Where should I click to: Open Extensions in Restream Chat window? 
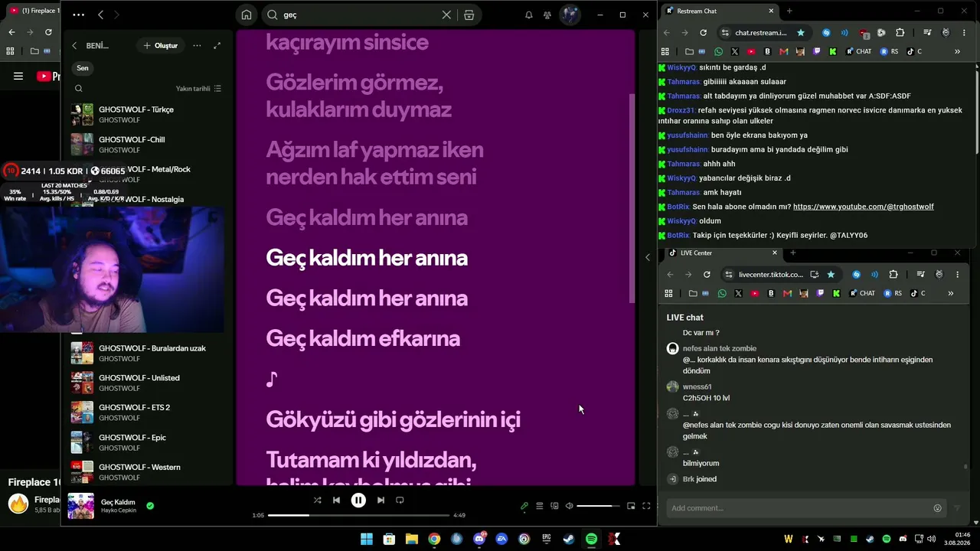pos(900,33)
